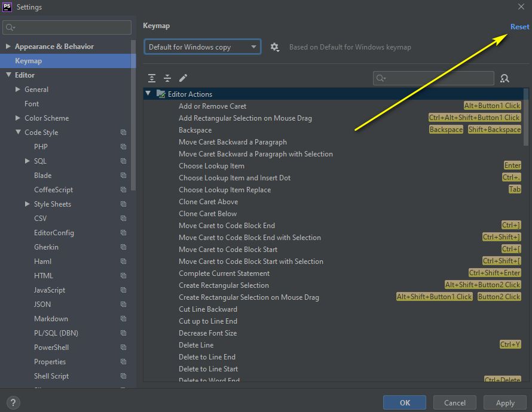Expand the Style Sheets node arrow

click(27, 204)
